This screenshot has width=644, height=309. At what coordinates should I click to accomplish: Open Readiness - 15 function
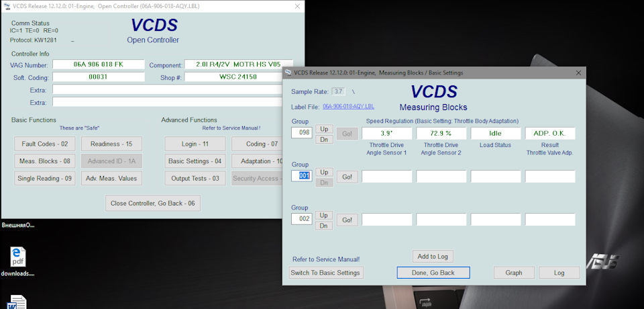[x=112, y=144]
